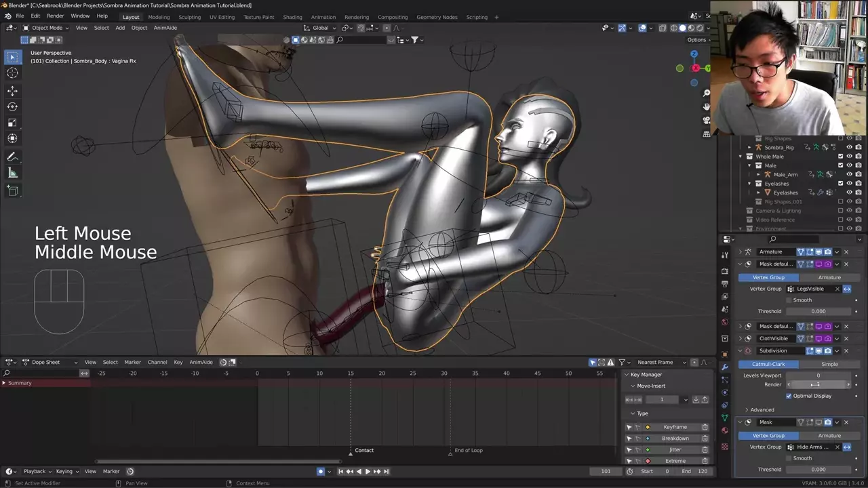
Task: Click the Breakdown keyframe type button
Action: click(675, 439)
